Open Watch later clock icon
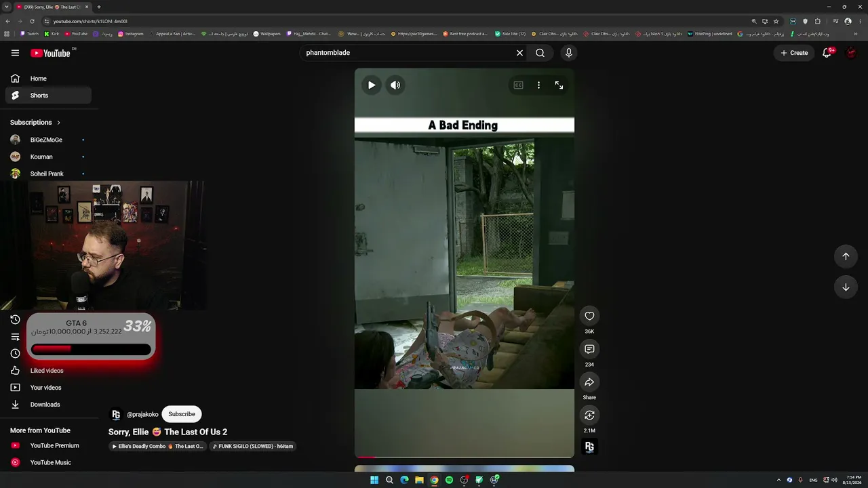 pyautogui.click(x=15, y=354)
